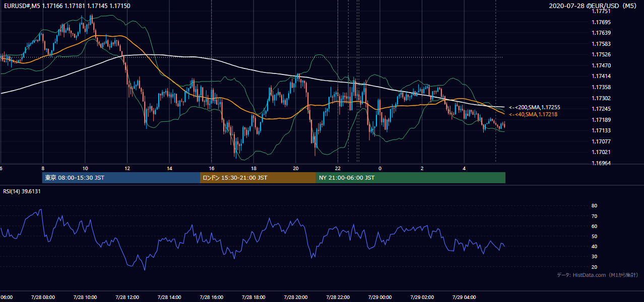Click price axis value 1.16964
Screen dimensions: 644x302
click(601, 164)
